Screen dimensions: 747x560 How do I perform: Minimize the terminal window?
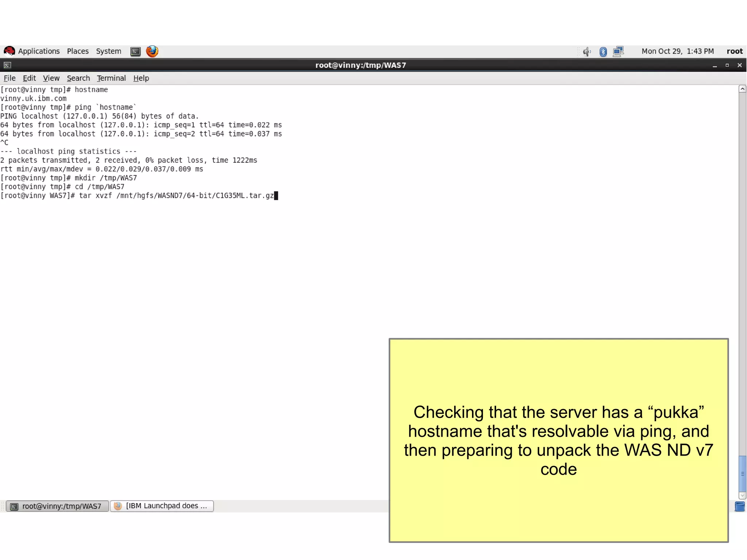(715, 66)
